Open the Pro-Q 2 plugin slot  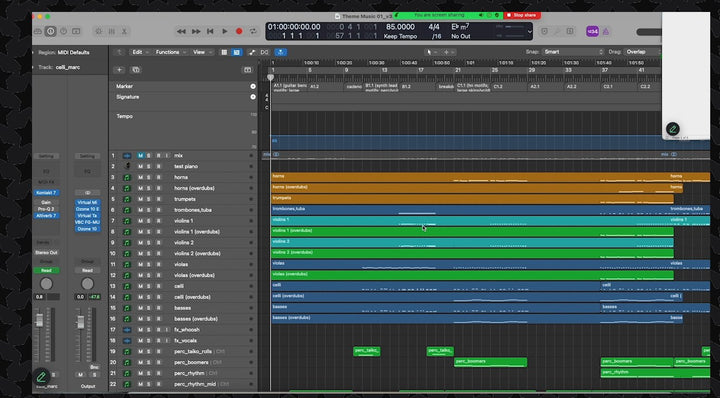pyautogui.click(x=46, y=209)
